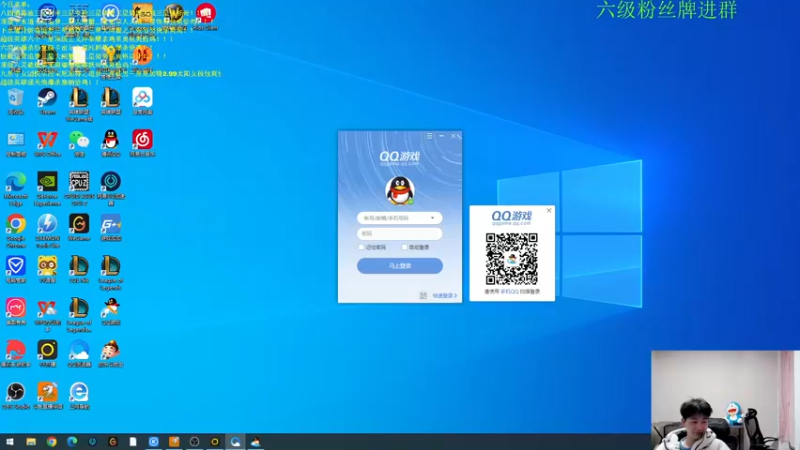Open the QQ Browser cloud desktop icon
The image size is (800, 450).
point(79,354)
